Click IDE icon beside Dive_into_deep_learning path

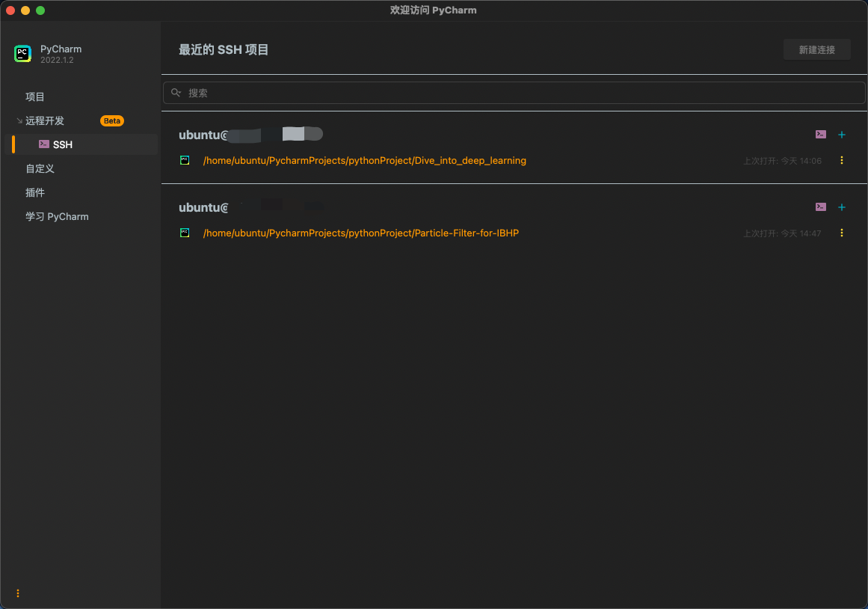pos(185,161)
